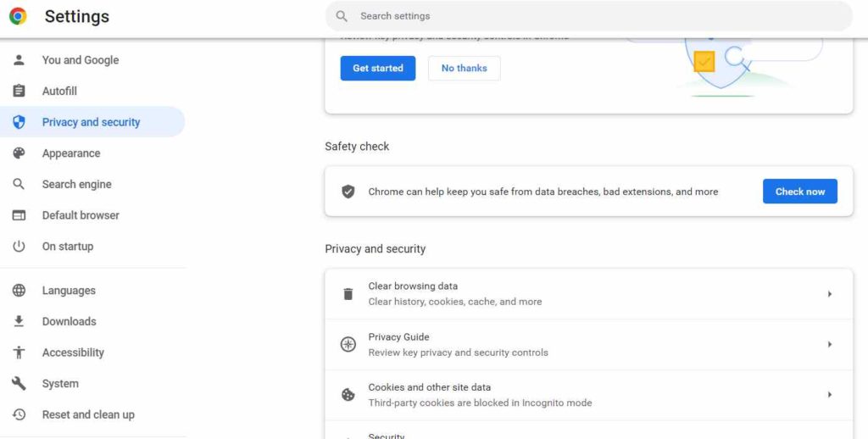Click the Get started button
Image resolution: width=868 pixels, height=439 pixels.
tap(377, 68)
